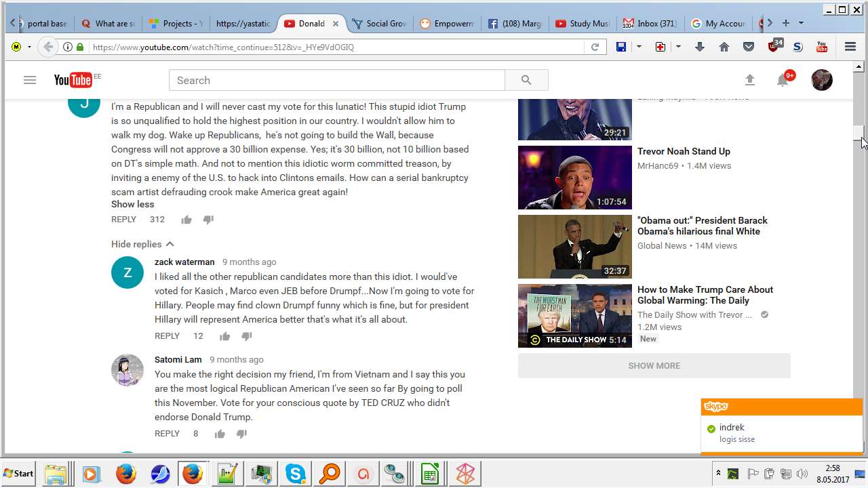Open the list all tabs dropdown
The image size is (868, 488).
(801, 23)
